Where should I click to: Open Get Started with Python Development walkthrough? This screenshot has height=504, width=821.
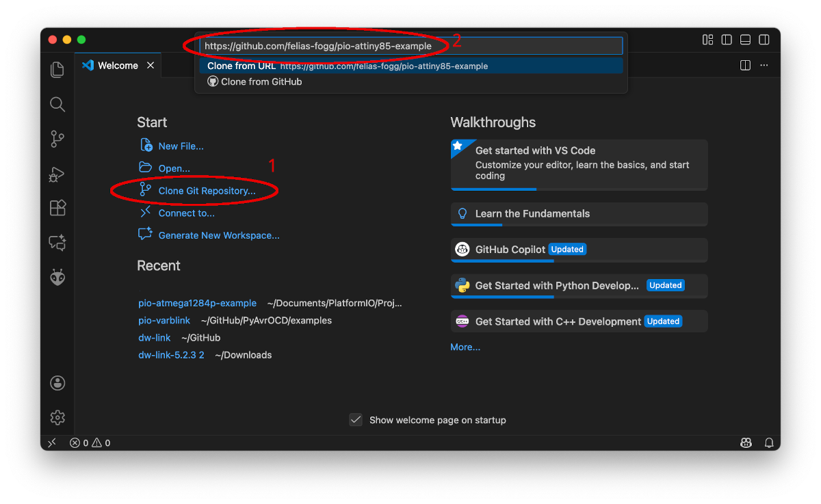pyautogui.click(x=579, y=286)
